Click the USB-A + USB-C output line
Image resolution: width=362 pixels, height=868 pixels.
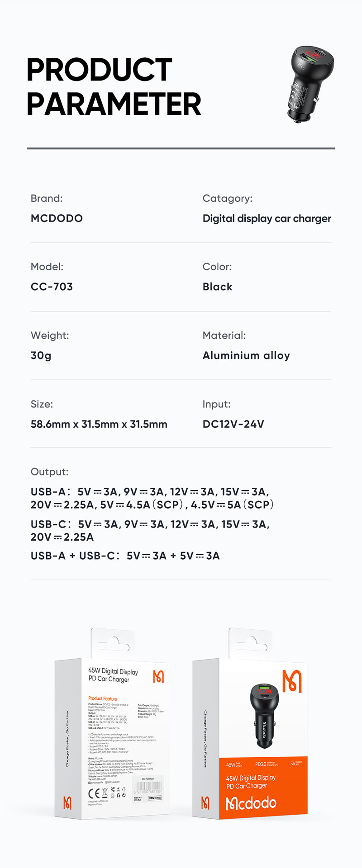coord(125,556)
